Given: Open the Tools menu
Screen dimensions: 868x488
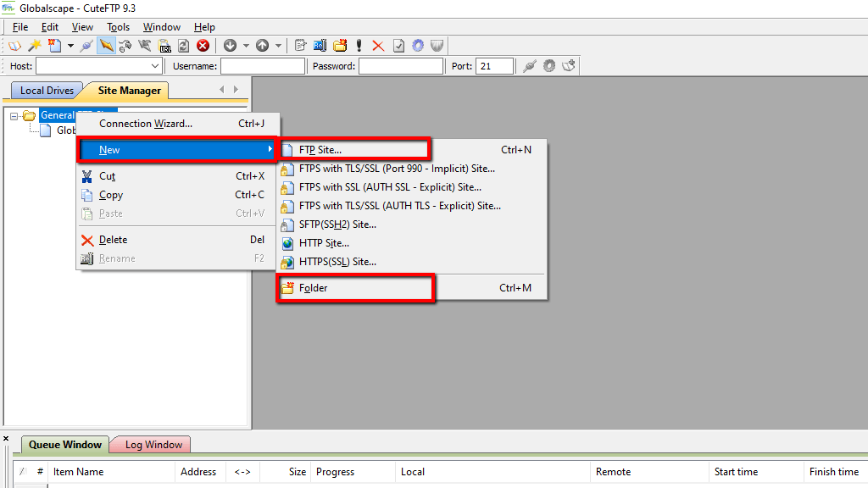Looking at the screenshot, I should coord(118,26).
